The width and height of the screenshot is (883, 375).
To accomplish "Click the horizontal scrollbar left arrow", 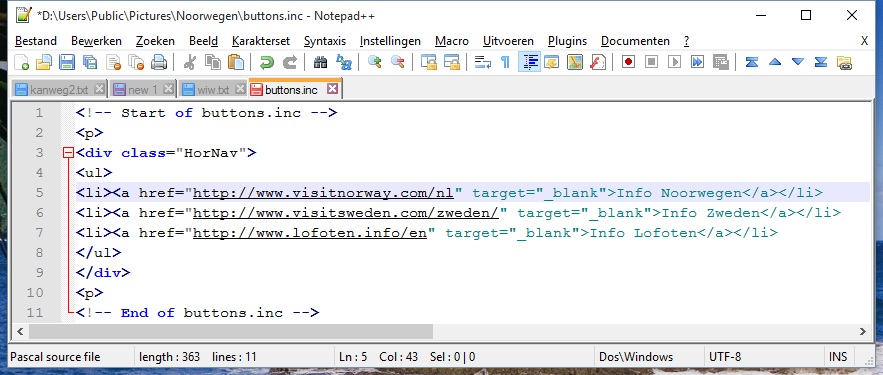I will click(x=20, y=331).
